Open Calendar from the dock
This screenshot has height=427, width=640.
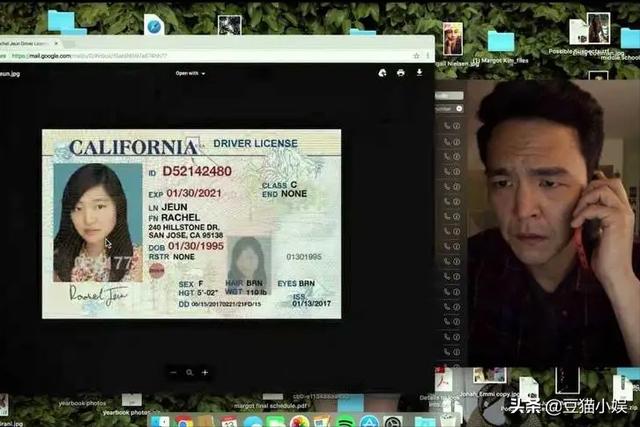[x=229, y=422]
